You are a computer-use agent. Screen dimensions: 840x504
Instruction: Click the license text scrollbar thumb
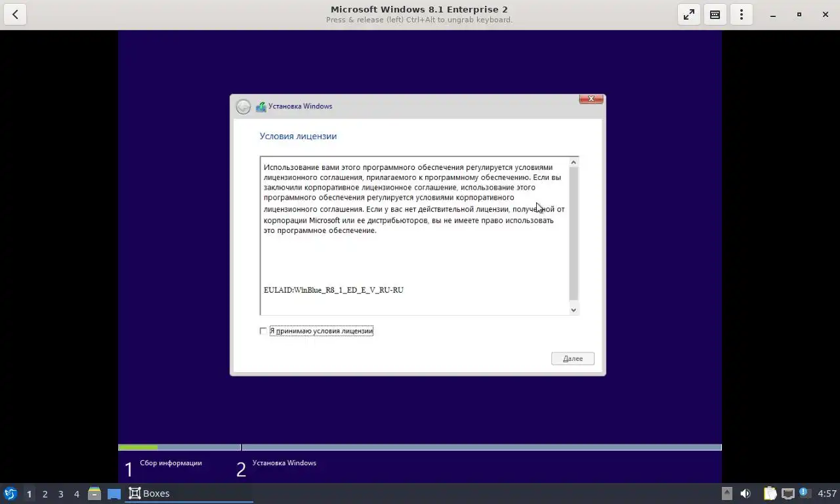(x=574, y=233)
